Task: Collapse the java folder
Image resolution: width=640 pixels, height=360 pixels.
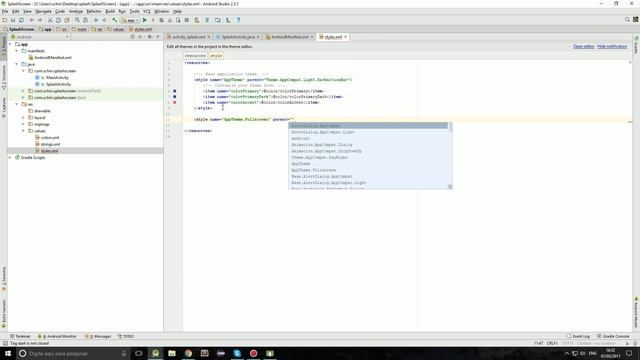Action: (x=17, y=64)
